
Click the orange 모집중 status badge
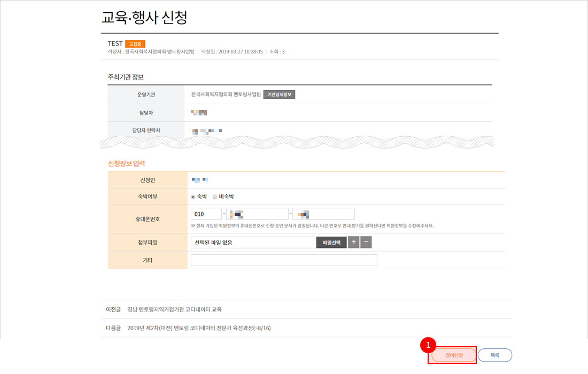[x=135, y=44]
